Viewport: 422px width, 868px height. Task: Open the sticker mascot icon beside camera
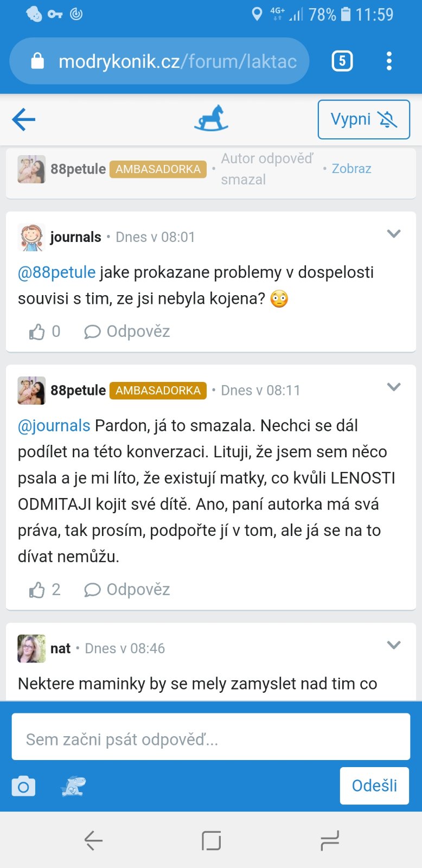(x=73, y=786)
